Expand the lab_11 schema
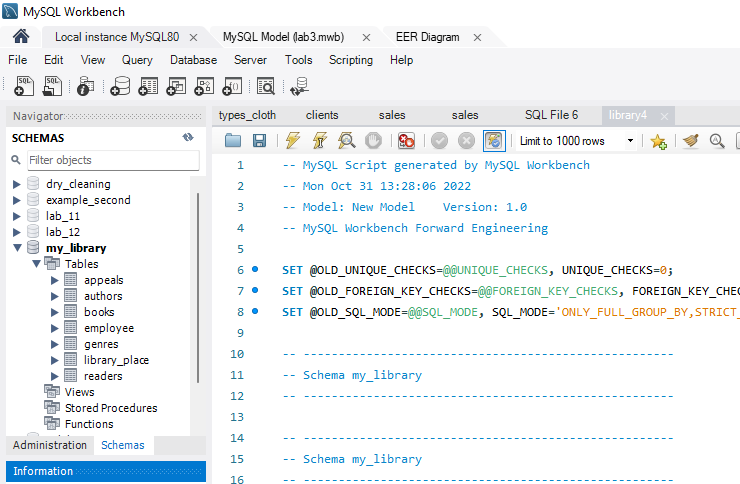This screenshot has width=740, height=484. click(x=17, y=216)
